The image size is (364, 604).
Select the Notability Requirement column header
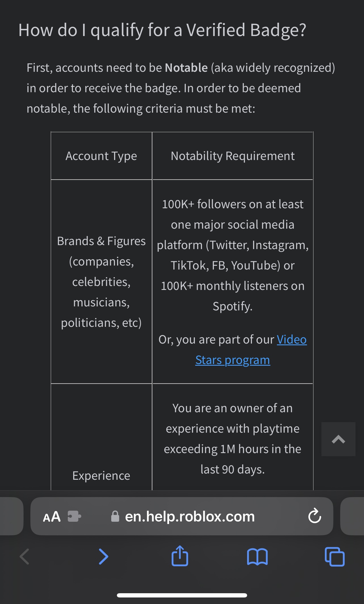[x=233, y=156]
